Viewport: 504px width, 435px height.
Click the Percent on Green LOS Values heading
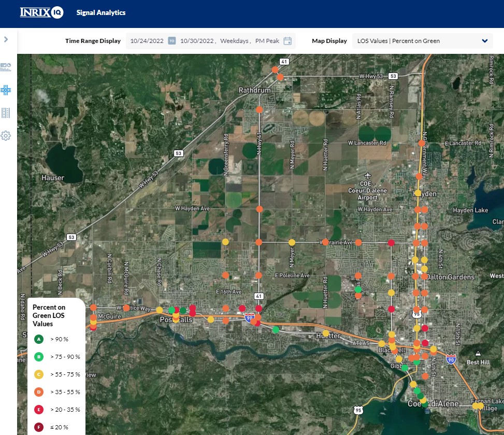tap(49, 315)
